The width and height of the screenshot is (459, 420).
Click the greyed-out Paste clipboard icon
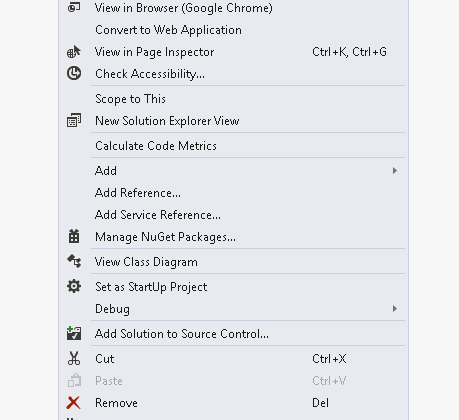pyautogui.click(x=74, y=380)
